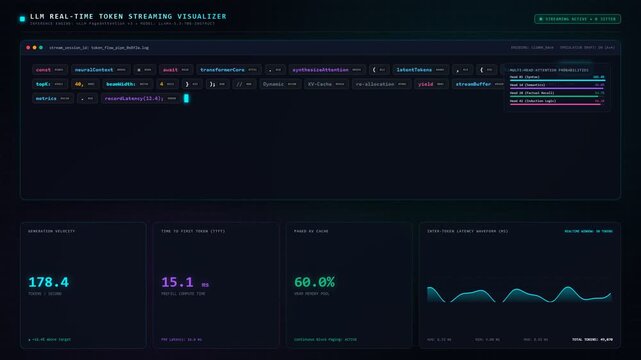Select the 'neuralContext' token chip
Image resolution: width=641 pixels, height=360 pixels.
click(100, 70)
